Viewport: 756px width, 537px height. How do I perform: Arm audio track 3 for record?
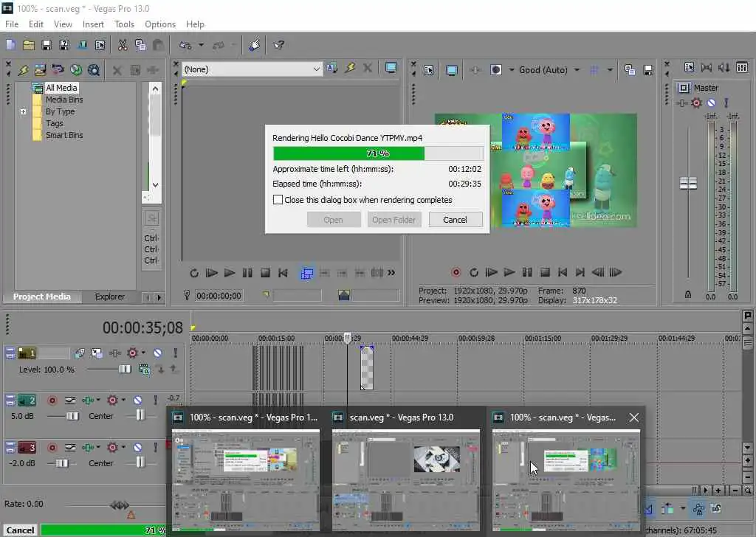click(52, 448)
